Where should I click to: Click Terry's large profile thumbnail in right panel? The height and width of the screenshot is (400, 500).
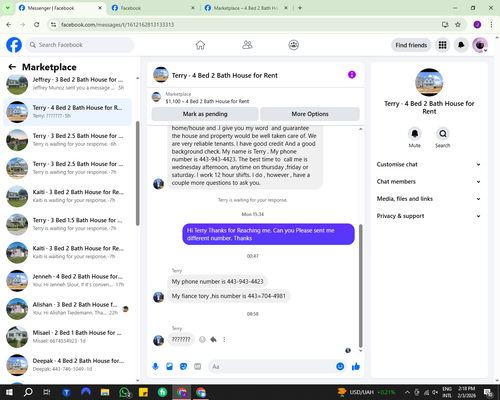pos(429,82)
